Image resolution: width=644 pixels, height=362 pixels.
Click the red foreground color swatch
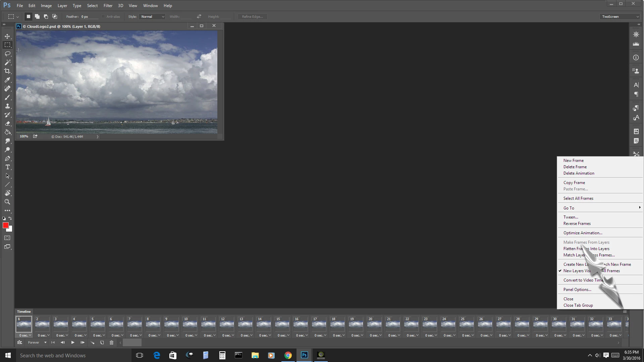tap(6, 226)
